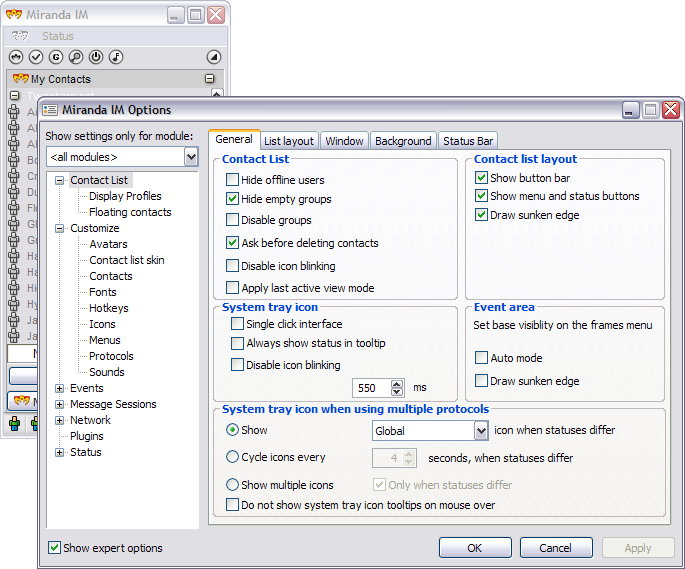Select Display Profiles in the tree
The height and width of the screenshot is (569, 685).
point(125,196)
